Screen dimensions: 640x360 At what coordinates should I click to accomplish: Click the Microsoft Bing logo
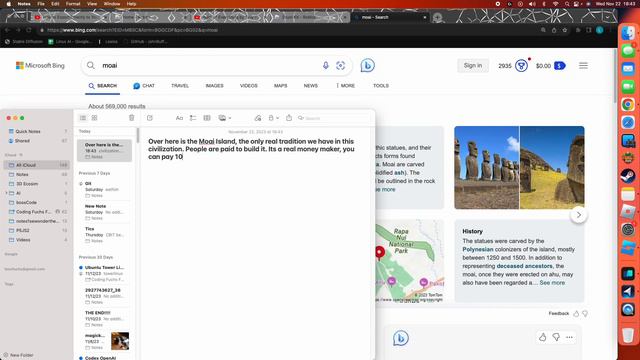click(40, 65)
